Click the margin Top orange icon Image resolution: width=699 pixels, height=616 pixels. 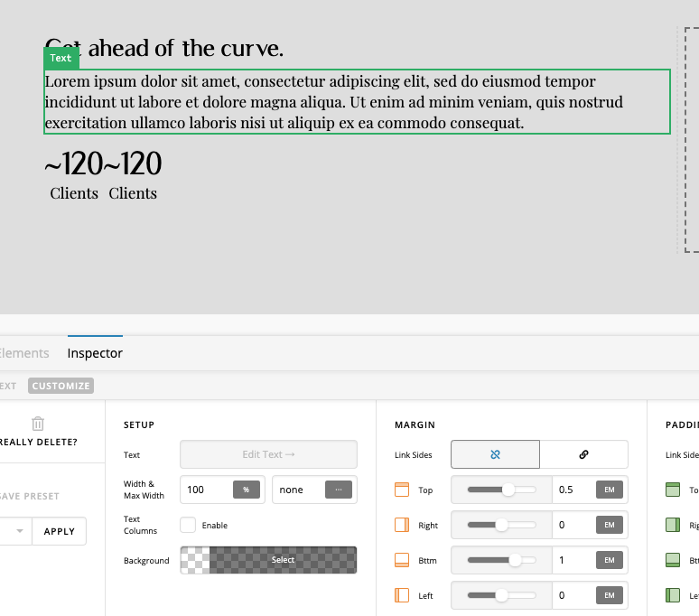[x=402, y=490]
